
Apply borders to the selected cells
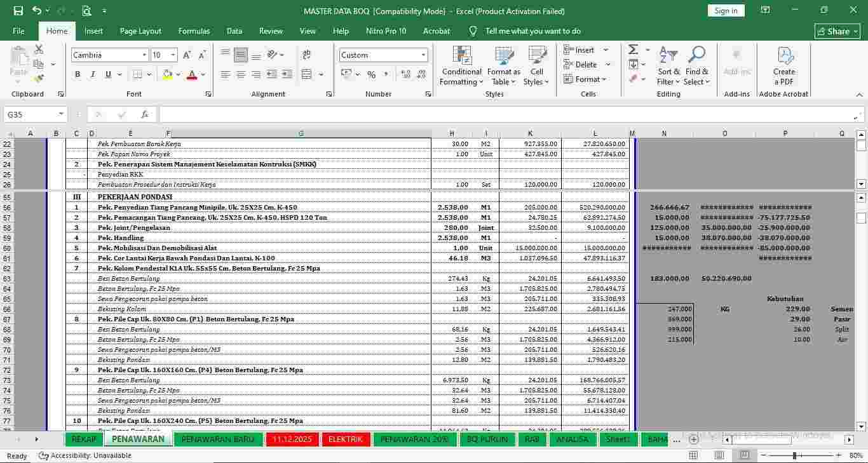point(137,74)
